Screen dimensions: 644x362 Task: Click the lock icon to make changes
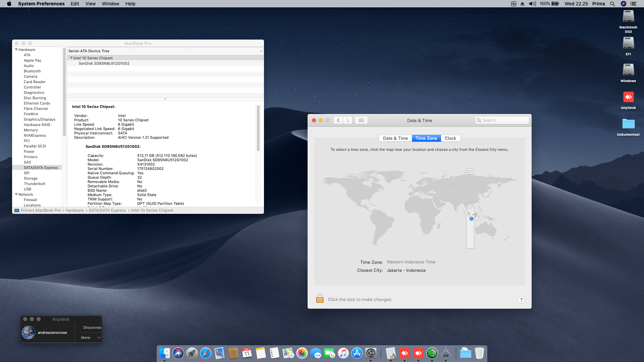[320, 299]
